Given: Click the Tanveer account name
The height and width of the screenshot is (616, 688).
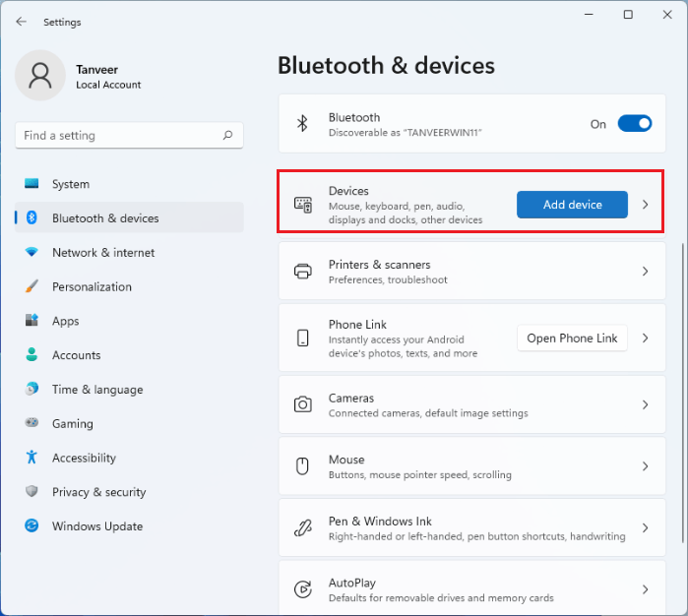Looking at the screenshot, I should (97, 69).
